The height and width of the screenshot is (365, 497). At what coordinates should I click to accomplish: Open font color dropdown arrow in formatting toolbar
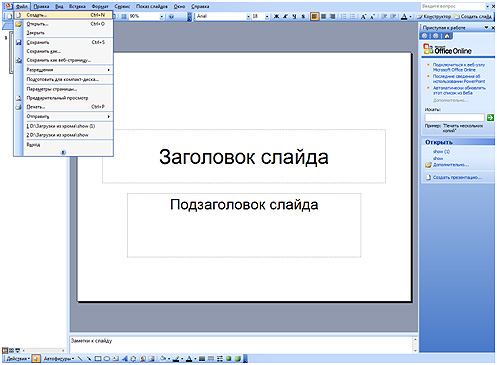411,16
